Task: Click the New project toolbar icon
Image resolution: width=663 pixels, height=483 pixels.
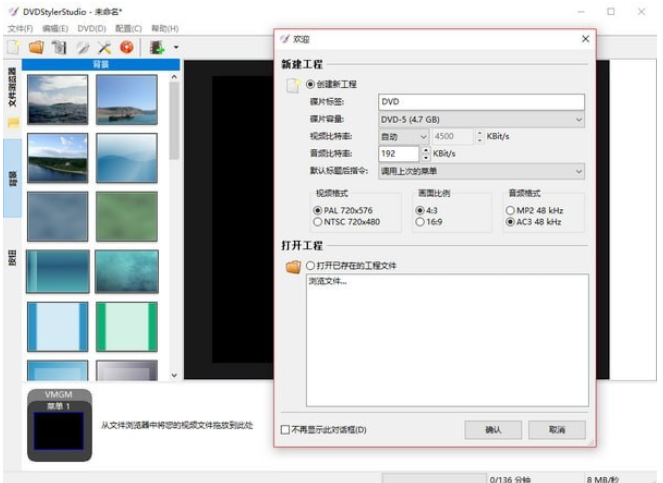Action: (x=13, y=47)
